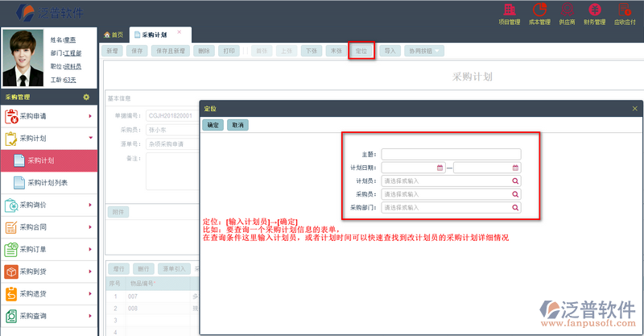Open the end date calendar for 计划日期
The width and height of the screenshot is (644, 336).
pos(515,168)
